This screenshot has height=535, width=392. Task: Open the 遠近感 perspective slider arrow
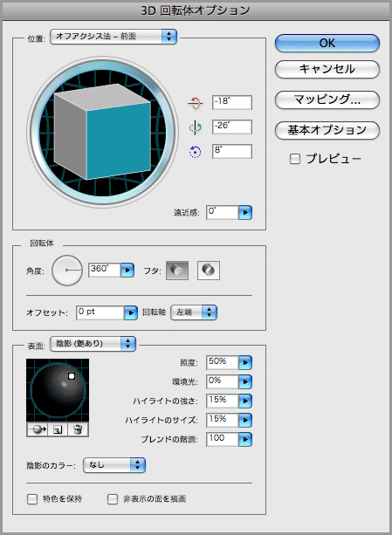245,213
